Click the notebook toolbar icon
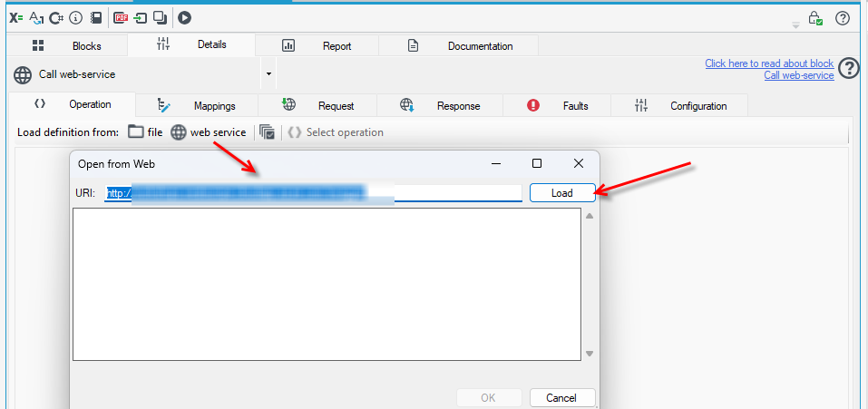Screen dimensions: 868x409 [x=96, y=18]
